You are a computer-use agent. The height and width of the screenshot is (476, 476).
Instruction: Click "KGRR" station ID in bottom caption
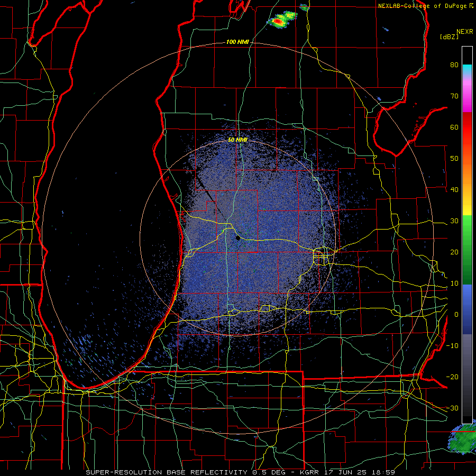point(310,472)
